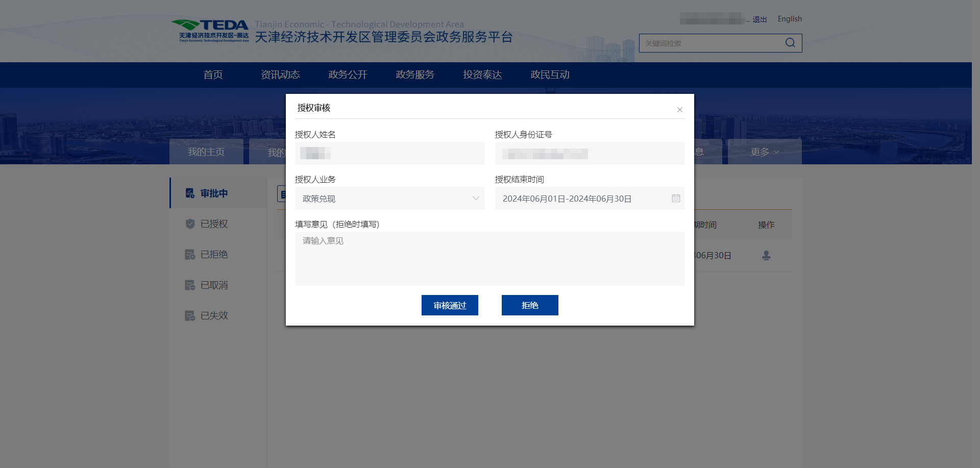The image size is (980, 468).
Task: Click the 请输入意见 opinion textarea
Action: coord(490,259)
